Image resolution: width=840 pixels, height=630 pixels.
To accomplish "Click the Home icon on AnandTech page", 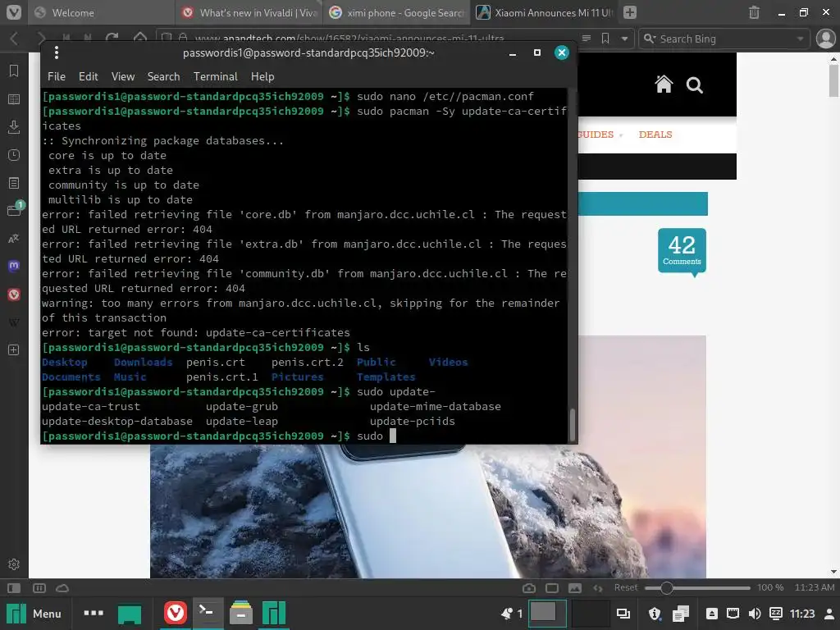I will (664, 84).
